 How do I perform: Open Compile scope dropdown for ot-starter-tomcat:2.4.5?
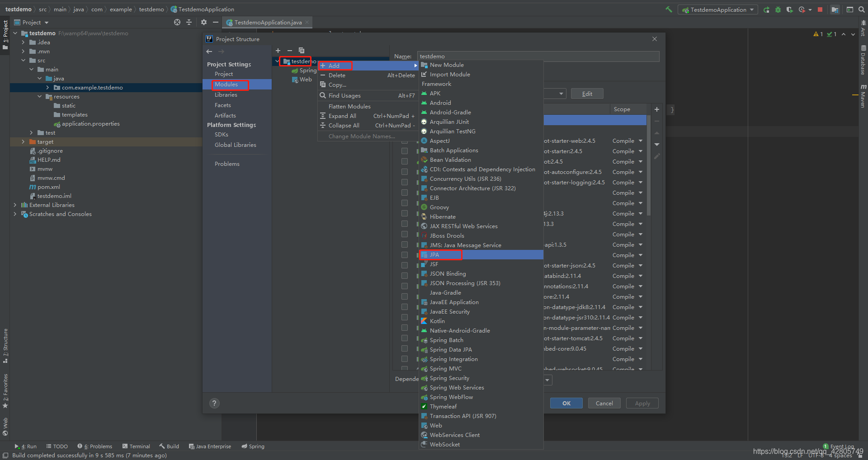point(627,338)
